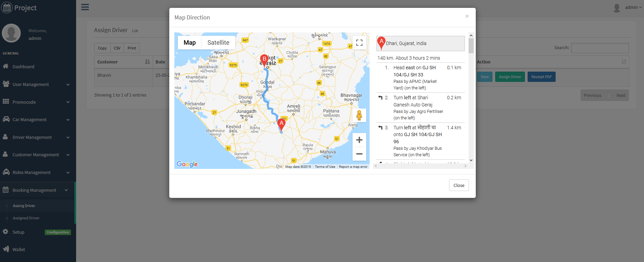Click the Google logo on map
644x262 pixels.
(x=187, y=164)
